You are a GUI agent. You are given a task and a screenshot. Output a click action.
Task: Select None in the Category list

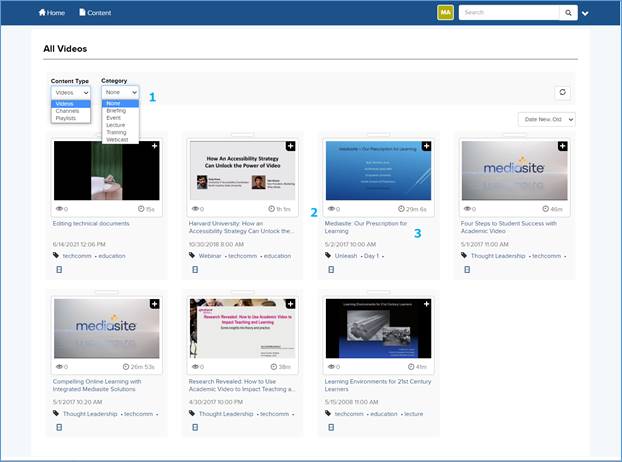point(120,103)
